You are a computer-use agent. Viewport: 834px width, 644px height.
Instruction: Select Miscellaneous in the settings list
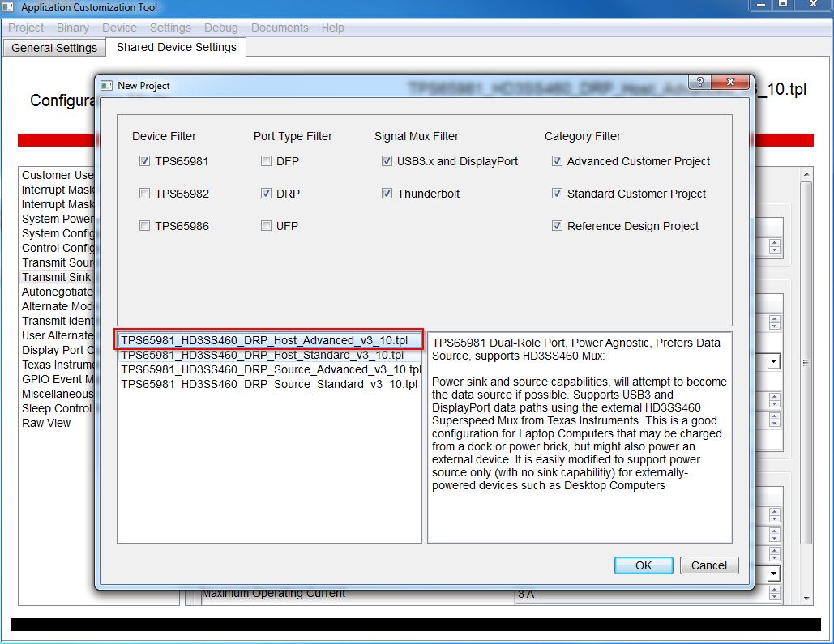pyautogui.click(x=58, y=394)
